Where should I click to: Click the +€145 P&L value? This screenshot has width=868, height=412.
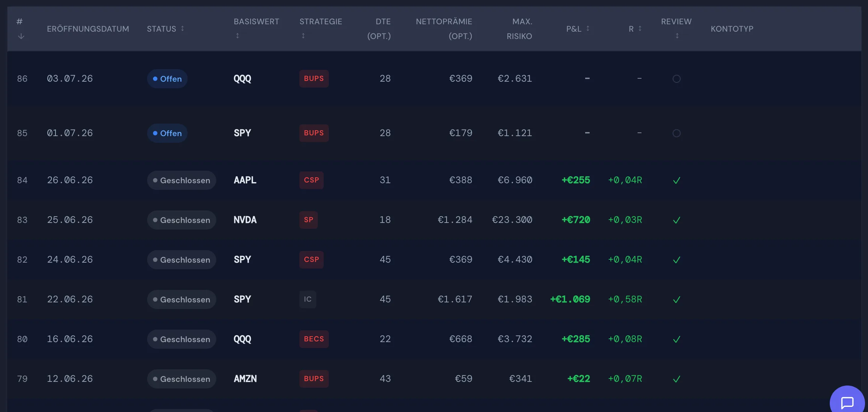tap(576, 260)
